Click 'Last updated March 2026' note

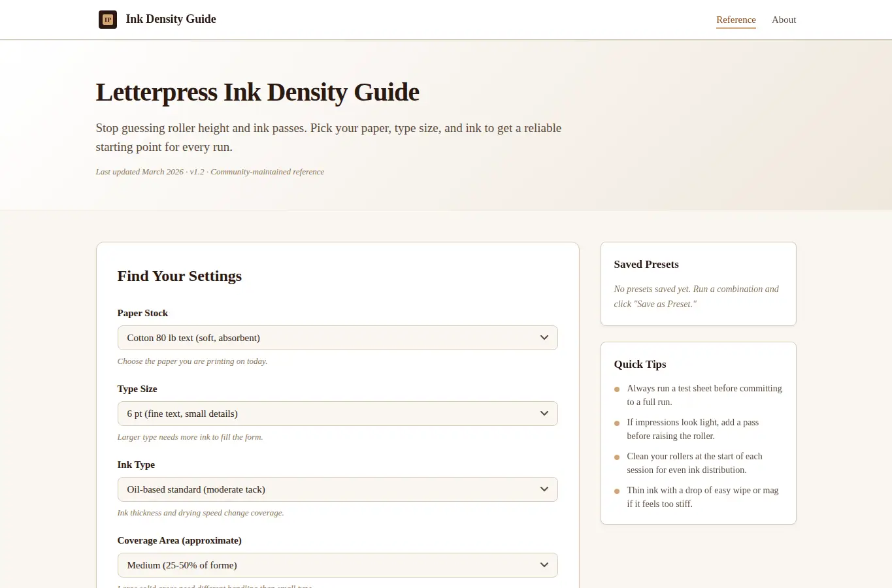click(x=210, y=172)
